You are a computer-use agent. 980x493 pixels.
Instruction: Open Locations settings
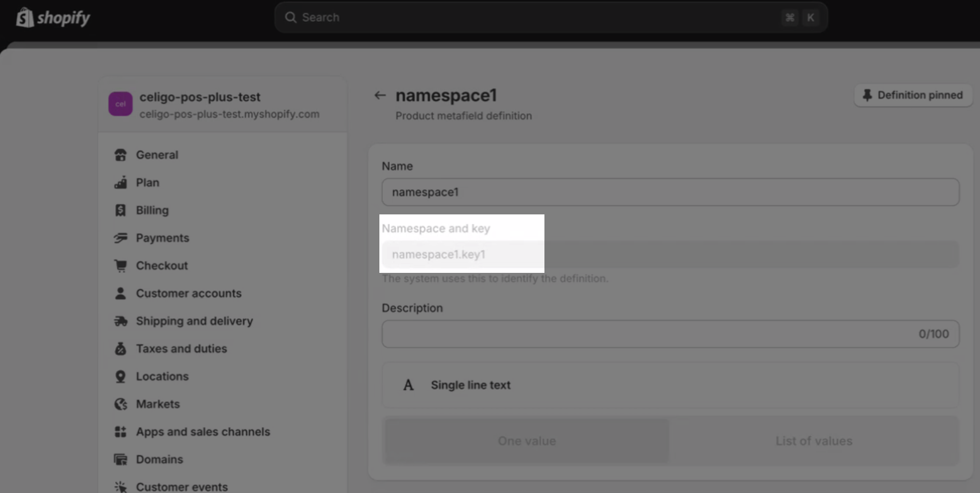[x=162, y=376]
